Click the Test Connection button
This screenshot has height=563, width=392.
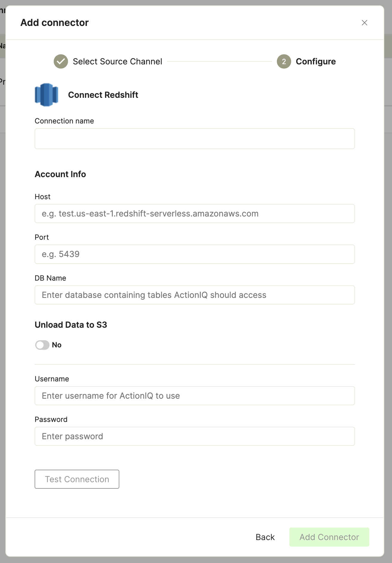click(x=77, y=479)
